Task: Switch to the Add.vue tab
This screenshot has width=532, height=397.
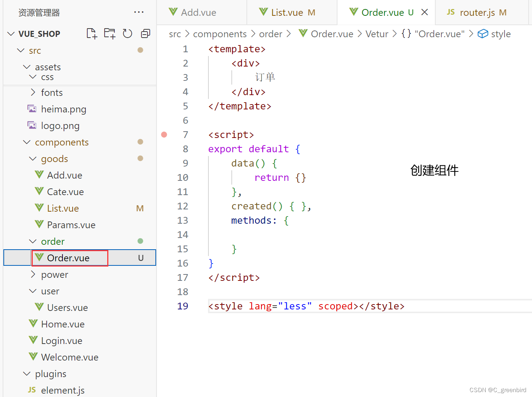Action: [x=202, y=12]
